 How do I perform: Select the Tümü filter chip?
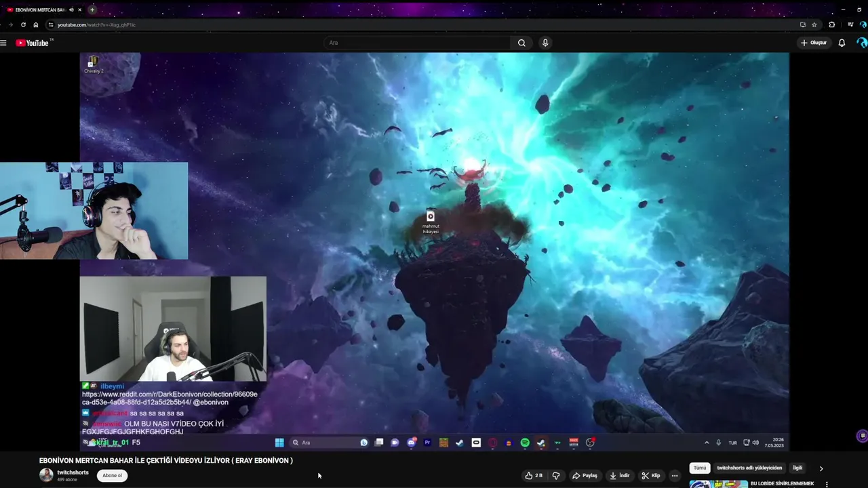(x=699, y=468)
